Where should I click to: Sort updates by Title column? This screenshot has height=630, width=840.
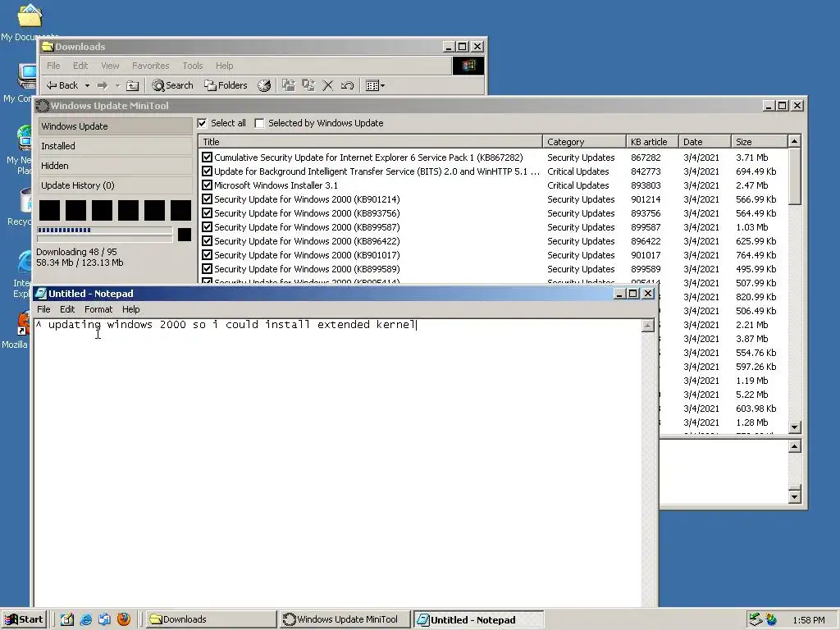370,141
